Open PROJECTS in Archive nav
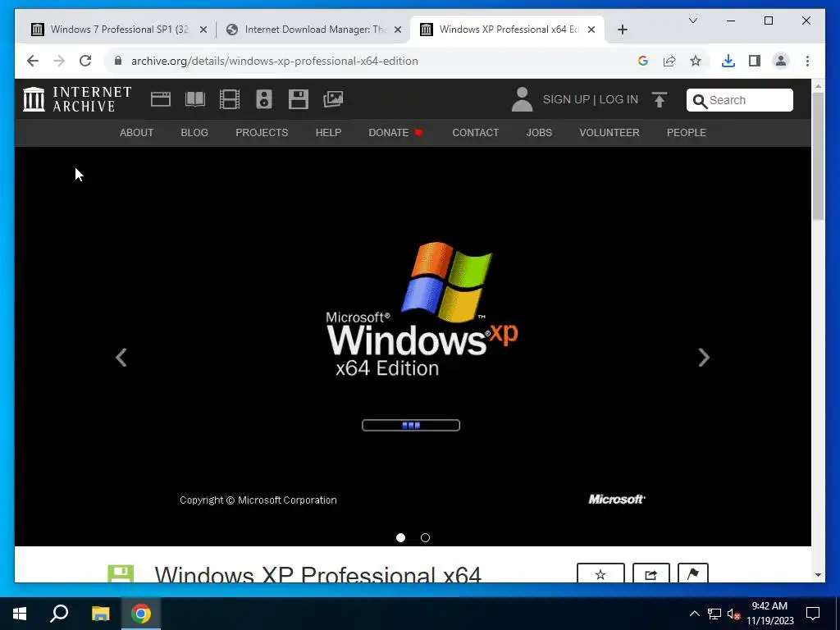The width and height of the screenshot is (840, 630). click(x=262, y=133)
